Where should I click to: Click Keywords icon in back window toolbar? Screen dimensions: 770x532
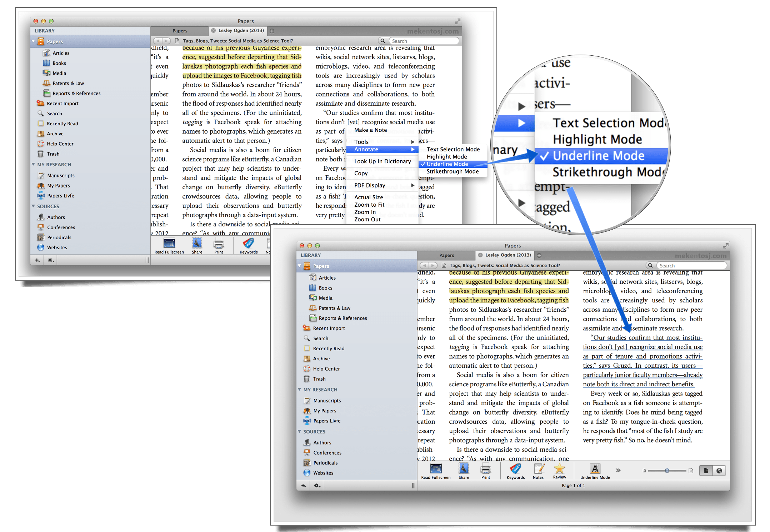pyautogui.click(x=249, y=244)
